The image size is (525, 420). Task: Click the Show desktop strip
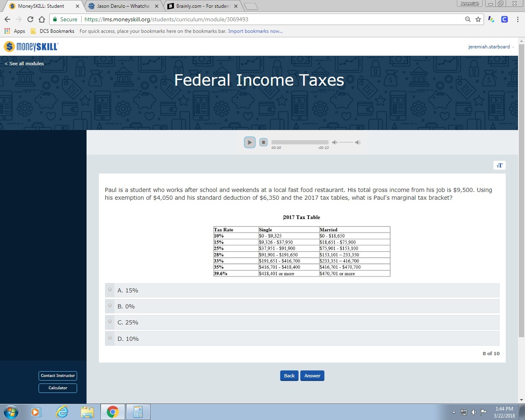click(x=522, y=412)
